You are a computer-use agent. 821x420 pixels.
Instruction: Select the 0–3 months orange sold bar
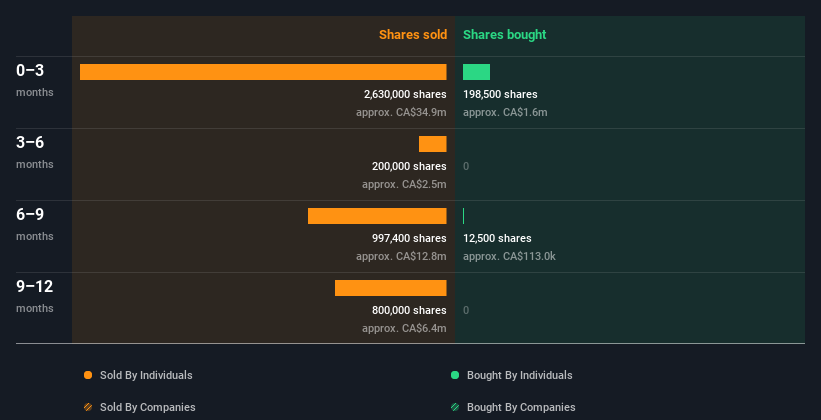point(263,72)
